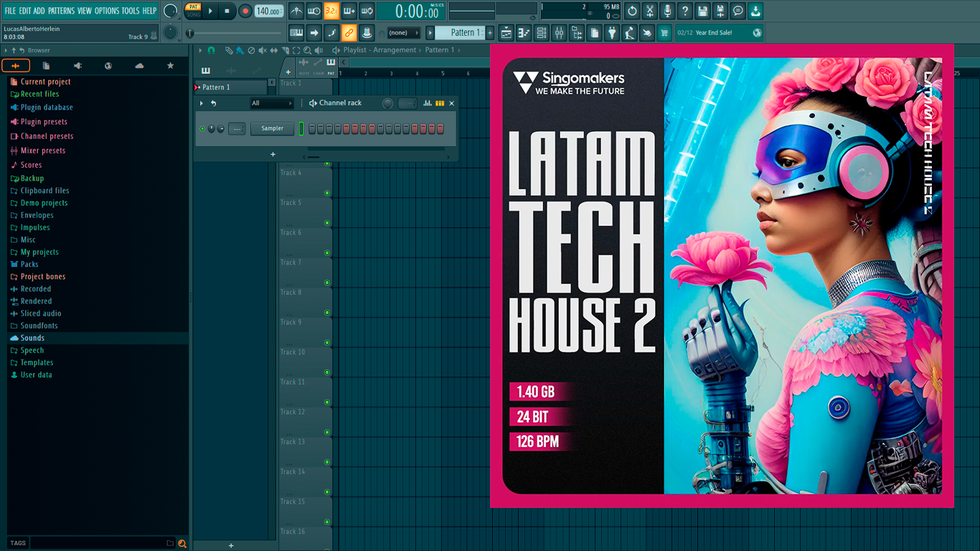
Task: Select the playlist Paint brush tool
Action: (240, 50)
